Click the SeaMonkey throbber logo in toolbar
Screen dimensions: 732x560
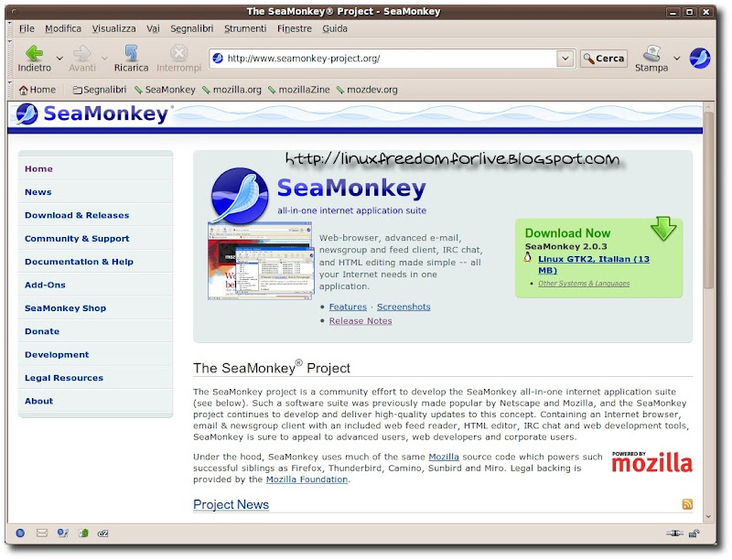pos(700,59)
